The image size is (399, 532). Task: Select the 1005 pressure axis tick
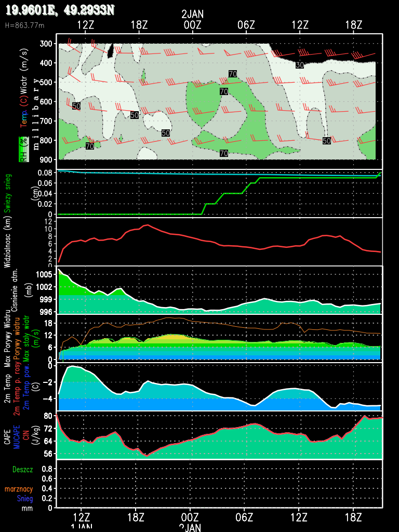coord(44,274)
